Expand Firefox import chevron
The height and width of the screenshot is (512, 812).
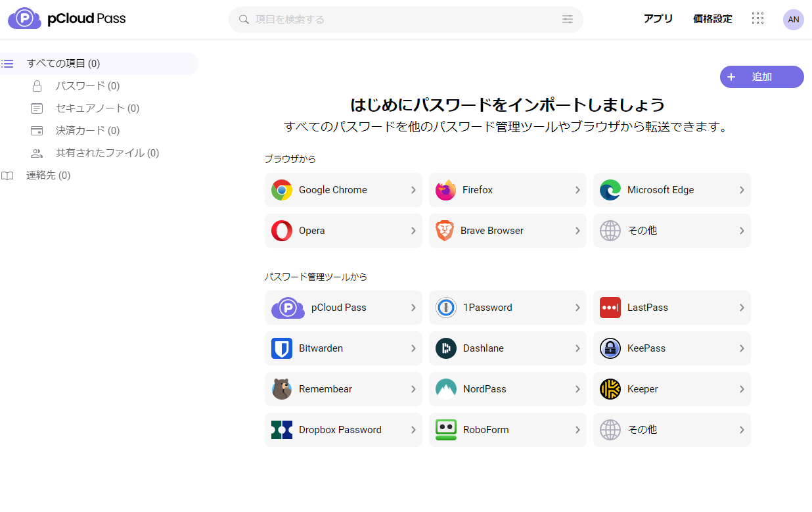(x=577, y=190)
